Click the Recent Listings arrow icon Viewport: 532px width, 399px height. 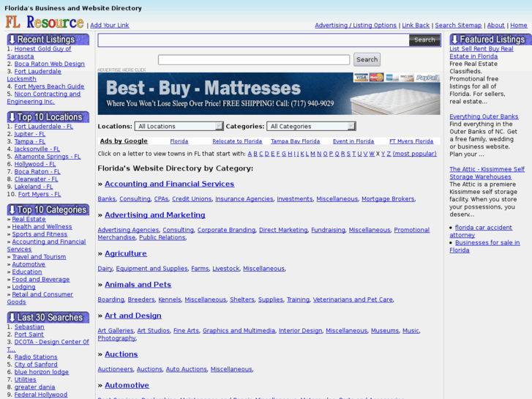(x=12, y=40)
